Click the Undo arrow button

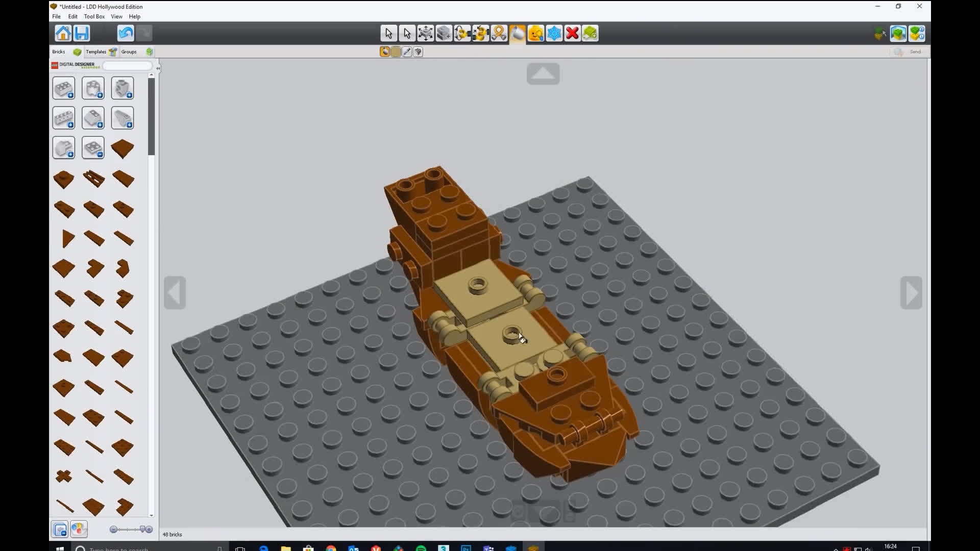pyautogui.click(x=126, y=34)
